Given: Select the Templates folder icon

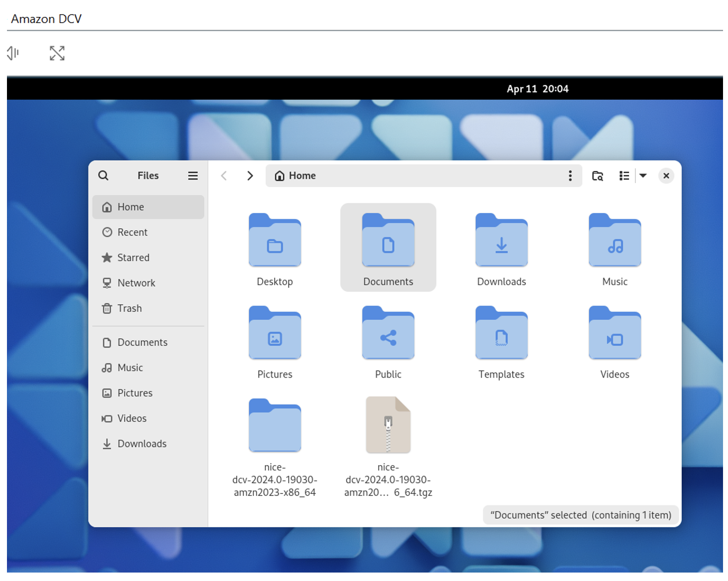Looking at the screenshot, I should click(502, 333).
